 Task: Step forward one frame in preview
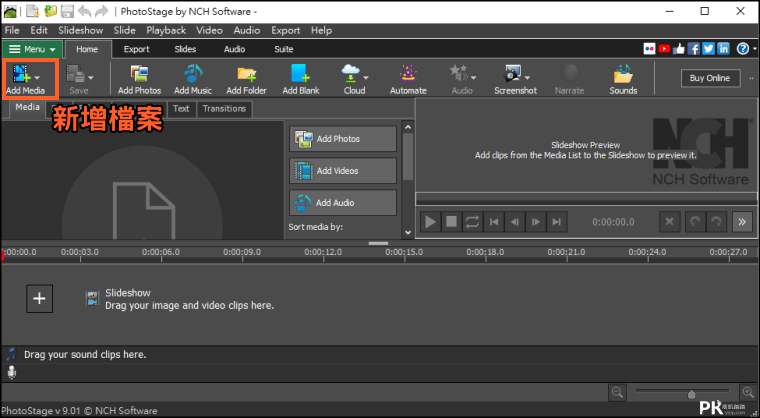click(x=536, y=222)
